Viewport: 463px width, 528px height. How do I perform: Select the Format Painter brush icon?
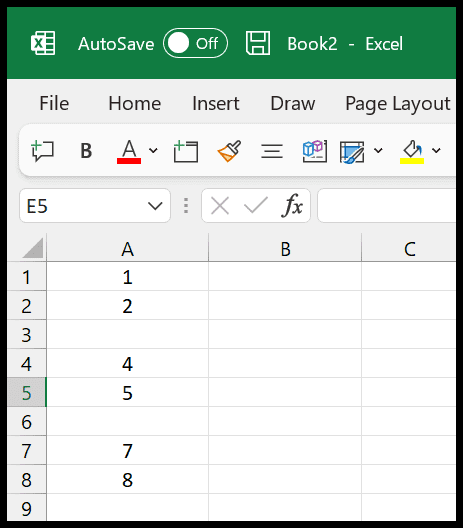(x=229, y=151)
